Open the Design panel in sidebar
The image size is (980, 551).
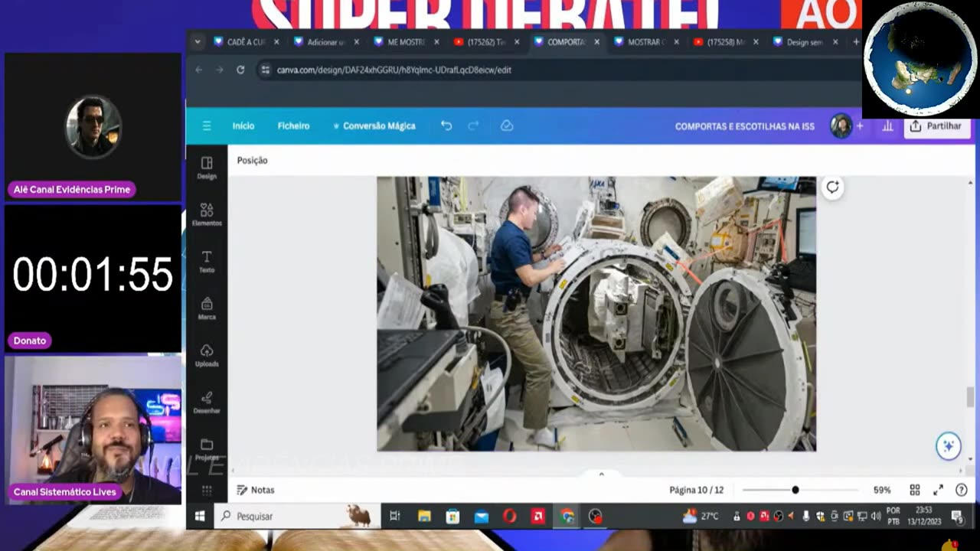pyautogui.click(x=207, y=168)
